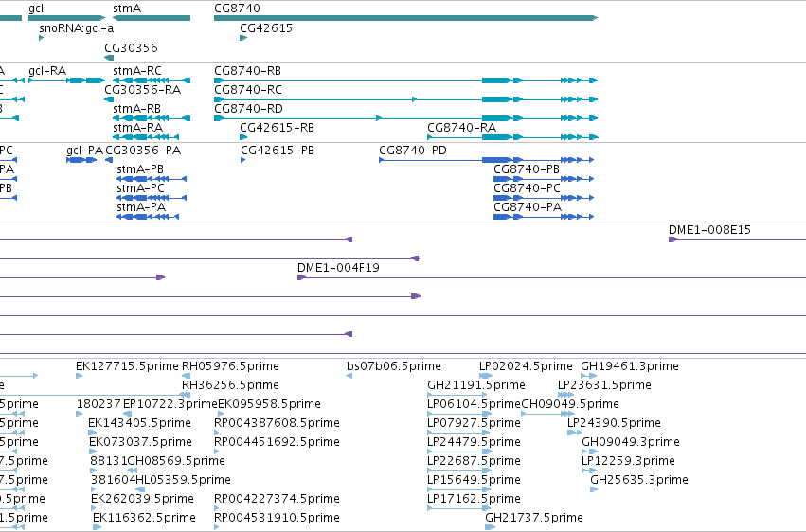Click EST EK127715.5prime
The width and height of the screenshot is (806, 532).
click(128, 366)
